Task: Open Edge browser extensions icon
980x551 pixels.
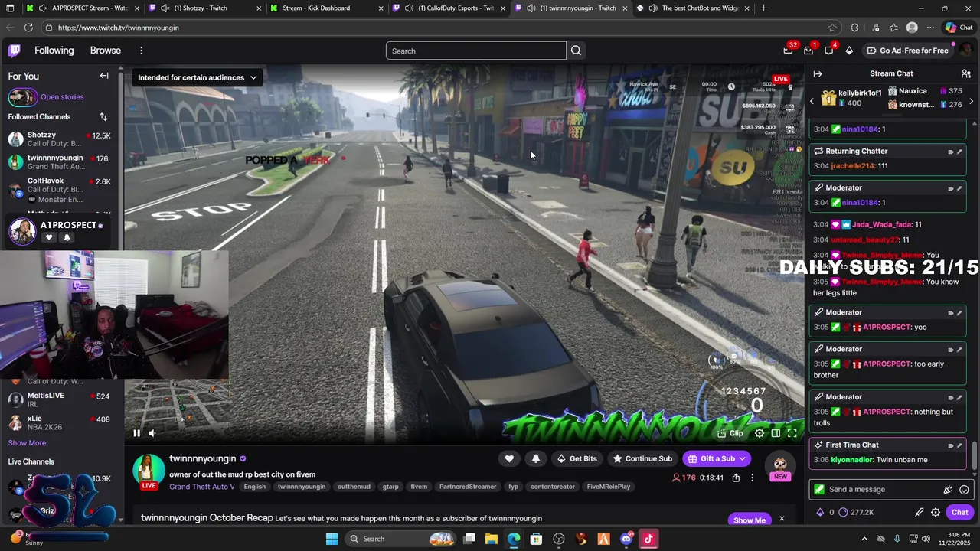Action: point(854,28)
